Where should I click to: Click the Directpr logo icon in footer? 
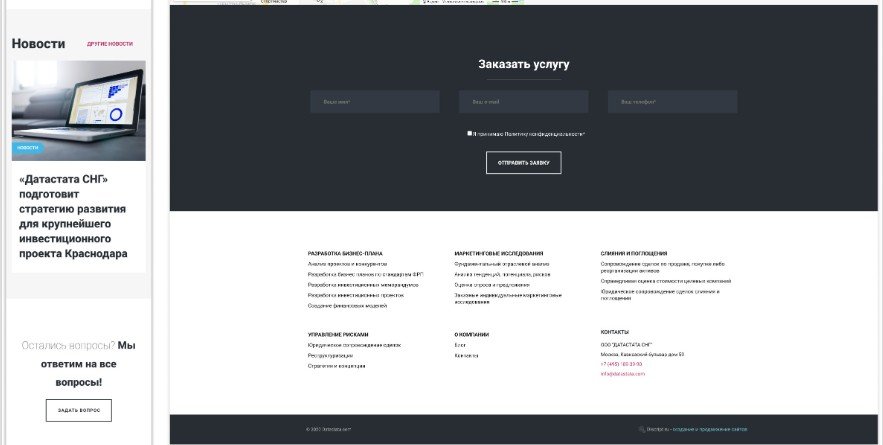coord(641,429)
